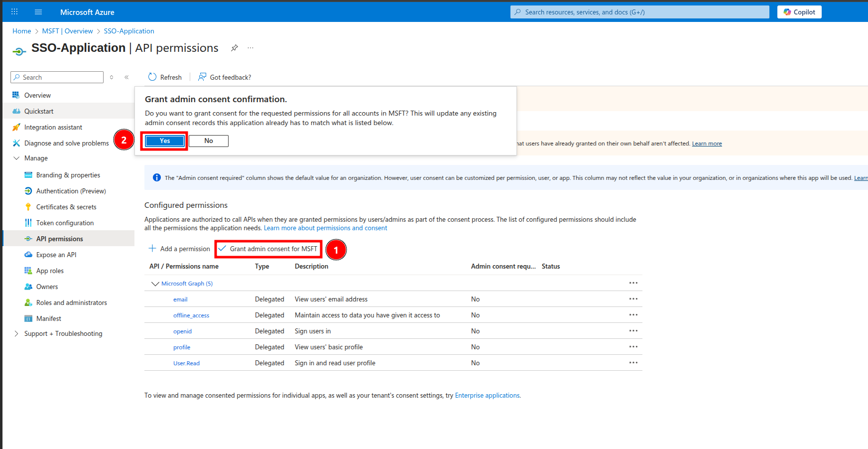Screen dimensions: 868x449
Task: Open MSFT | Overview breadcrumb
Action: point(67,31)
